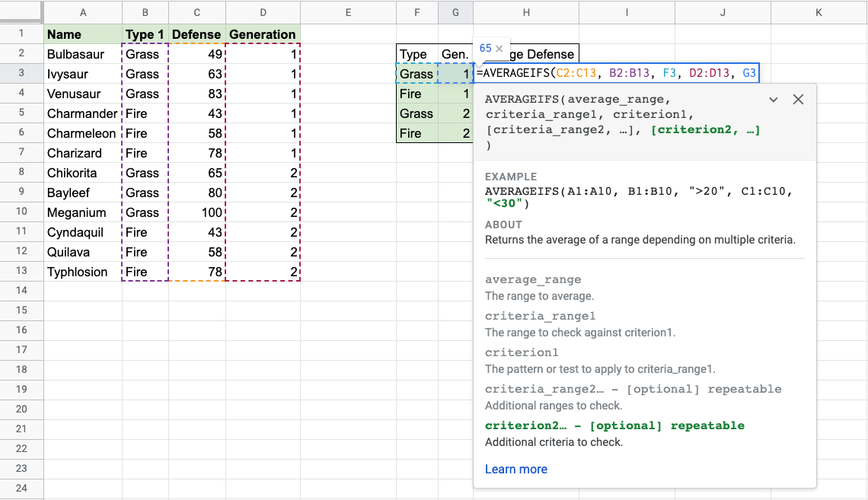Select row 3 header
Screen dimensions: 868x500
pyautogui.click(x=21, y=74)
